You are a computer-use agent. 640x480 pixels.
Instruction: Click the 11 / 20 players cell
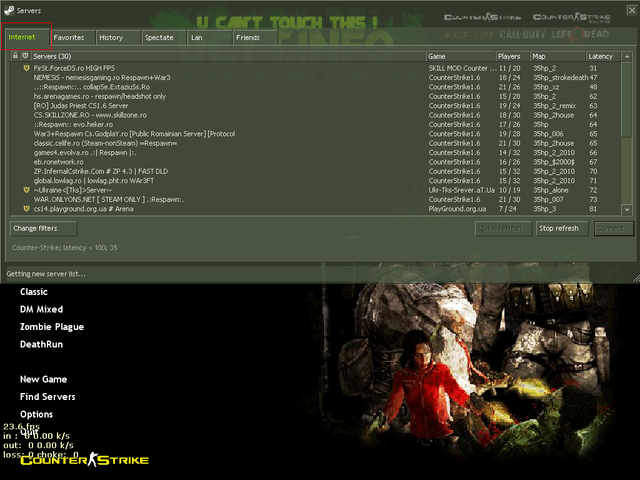pos(509,68)
